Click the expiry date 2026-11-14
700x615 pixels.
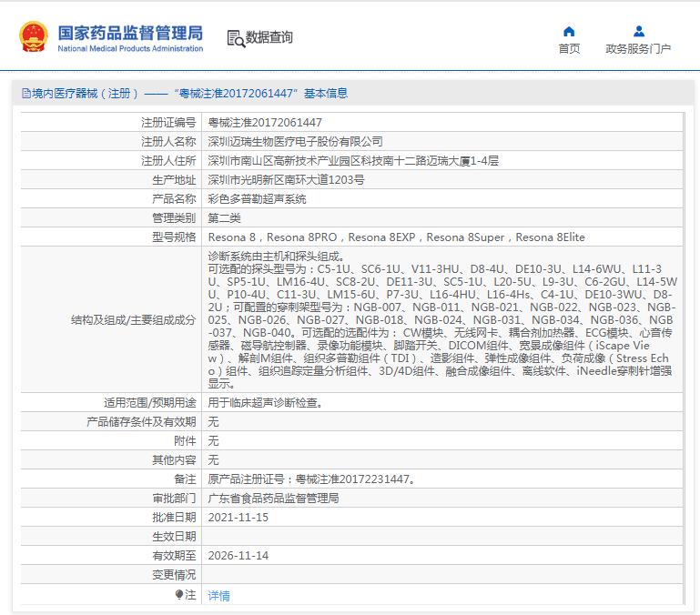[238, 555]
